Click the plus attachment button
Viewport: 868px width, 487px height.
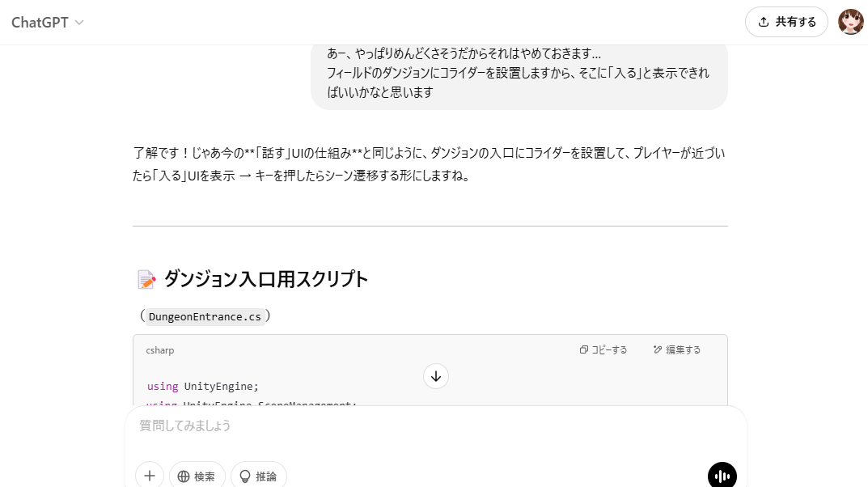click(x=150, y=476)
